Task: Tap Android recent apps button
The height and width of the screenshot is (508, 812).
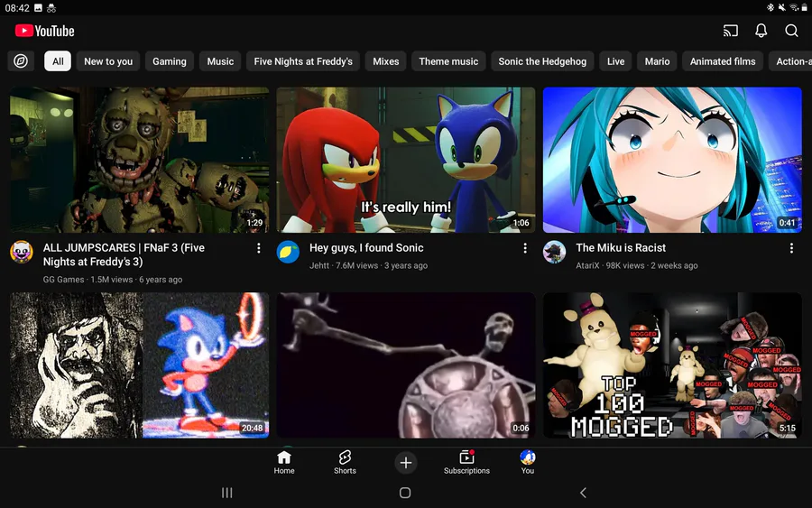Action: point(226,493)
